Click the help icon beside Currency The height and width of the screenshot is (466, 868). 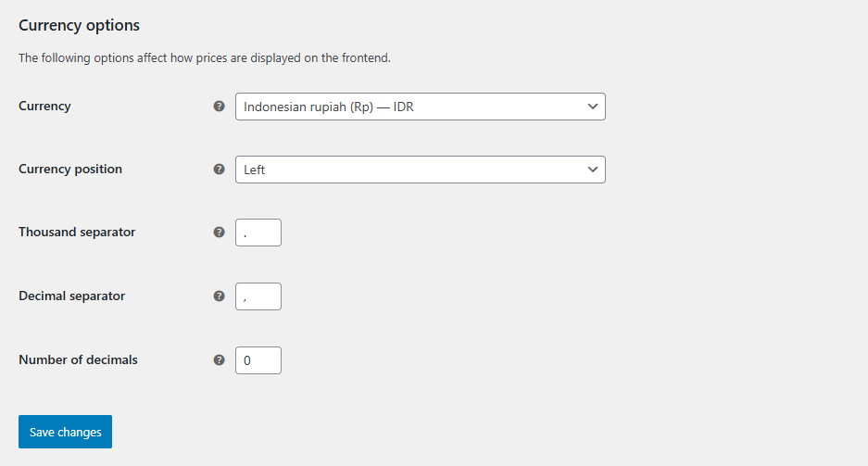[x=220, y=107]
